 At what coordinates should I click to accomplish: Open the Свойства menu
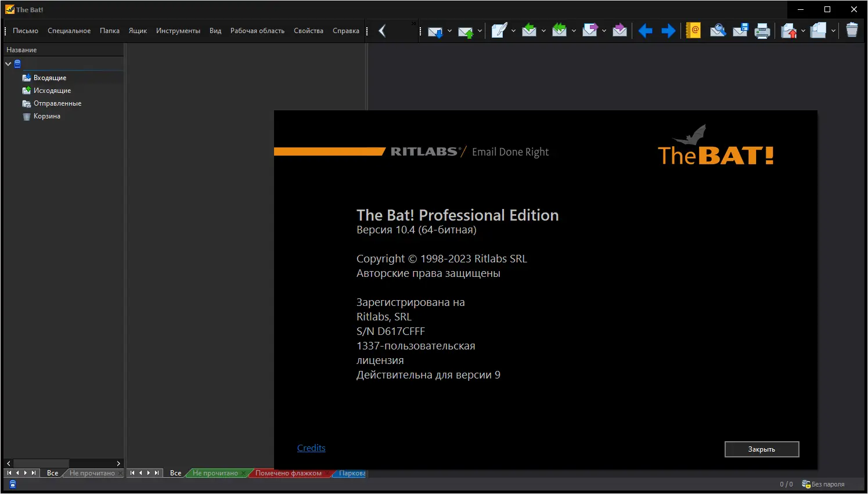point(308,31)
